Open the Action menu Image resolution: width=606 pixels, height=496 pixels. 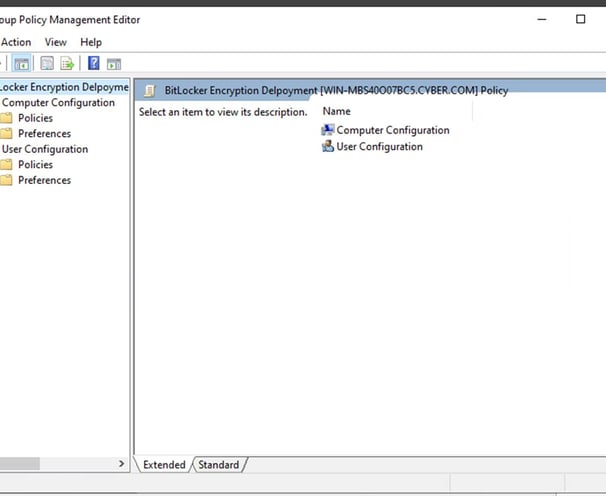[x=16, y=42]
